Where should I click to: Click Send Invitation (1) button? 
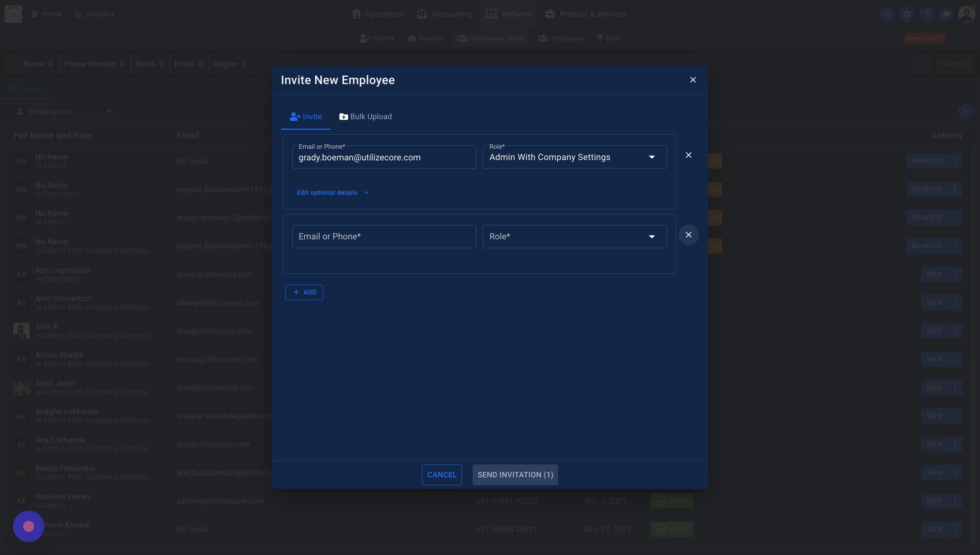tap(515, 475)
